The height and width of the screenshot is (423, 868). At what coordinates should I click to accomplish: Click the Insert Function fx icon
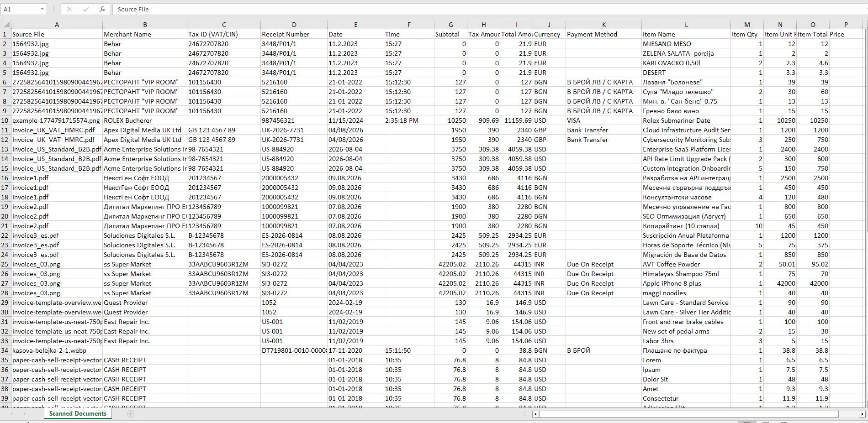click(x=102, y=9)
